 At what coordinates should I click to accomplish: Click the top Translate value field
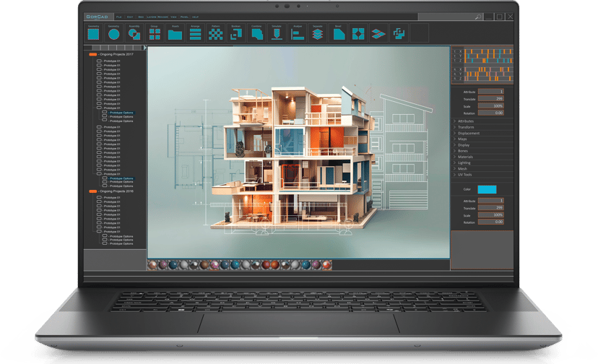tap(491, 99)
